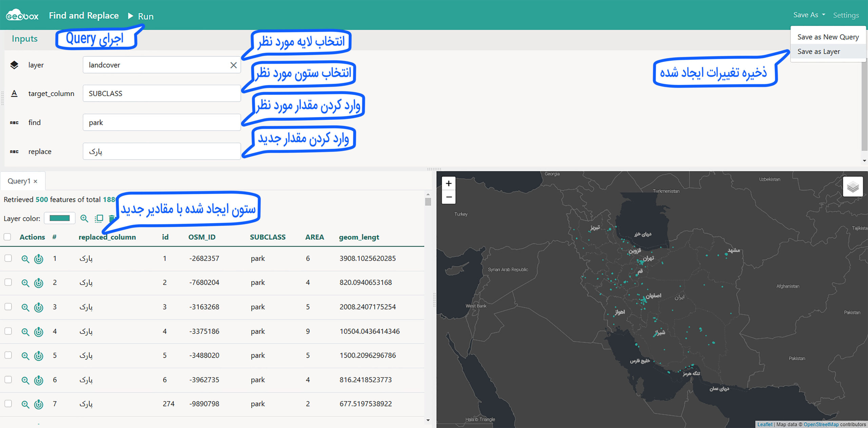The image size is (868, 428).
Task: Check the select-all header checkbox
Action: click(x=7, y=237)
